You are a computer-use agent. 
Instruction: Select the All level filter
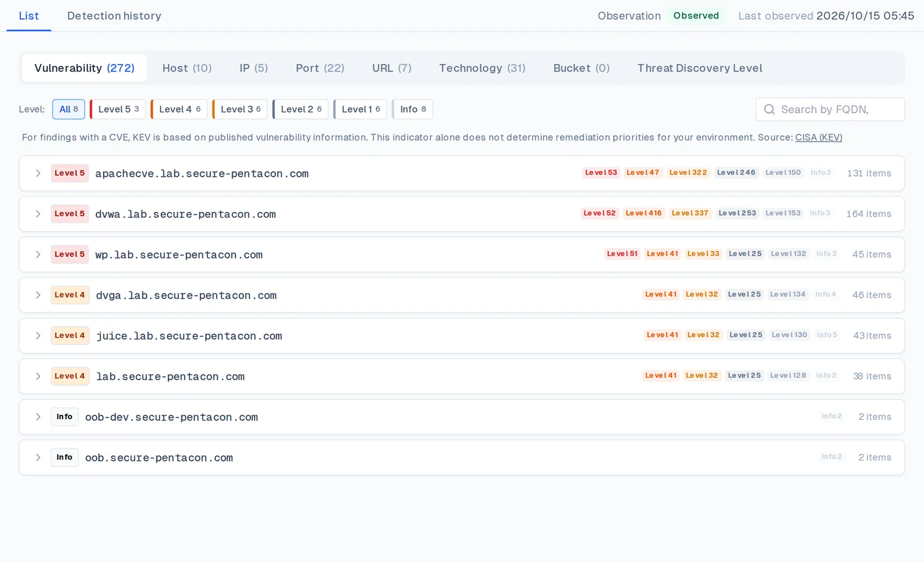click(x=69, y=109)
